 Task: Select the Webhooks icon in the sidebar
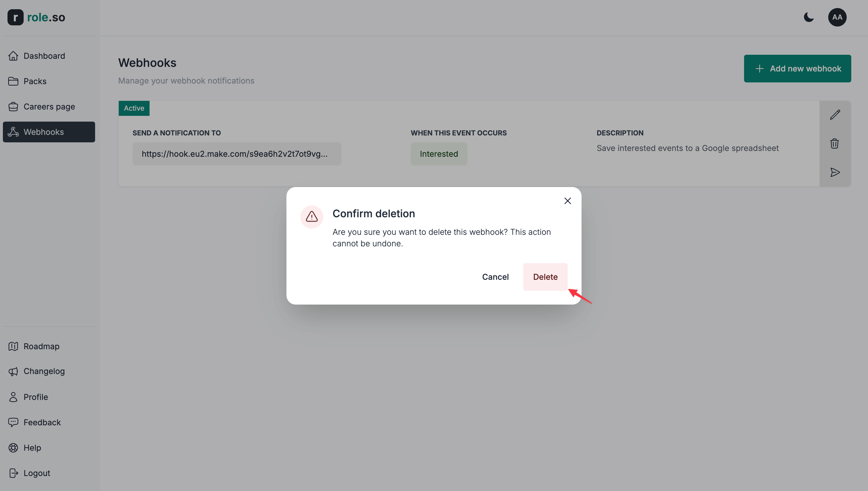tap(14, 132)
